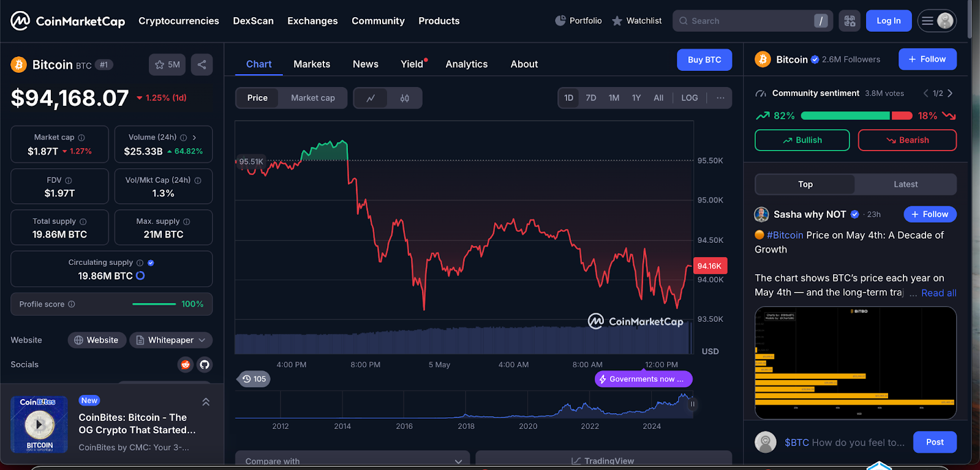Open the Compare with dropdown
Screen dimensions: 980x470
[x=352, y=460]
